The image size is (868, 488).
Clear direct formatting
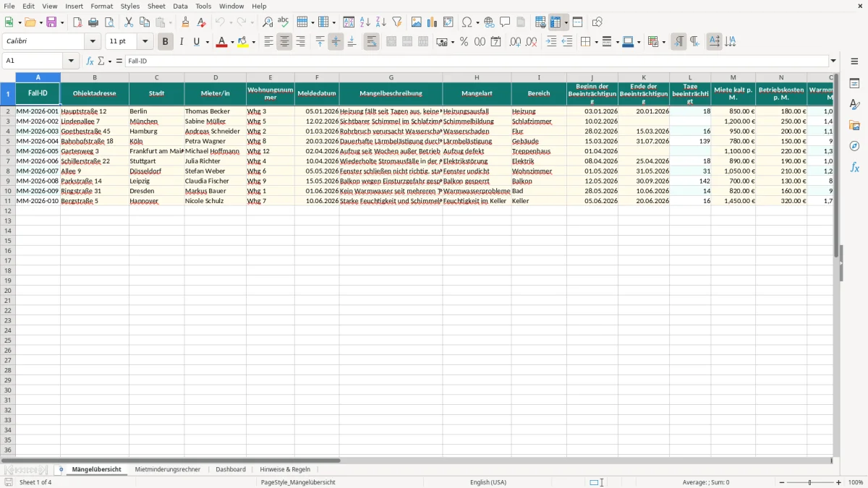[202, 22]
